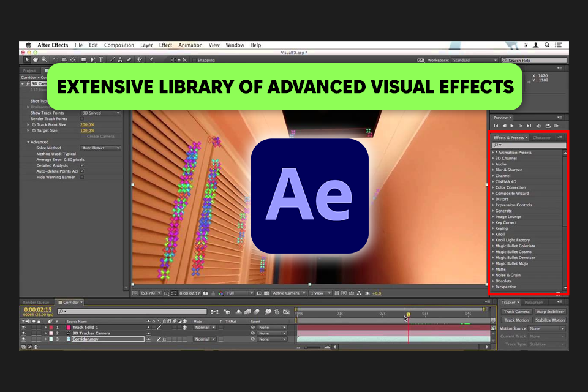588x392 pixels.
Task: Uncheck Detailed Analysis checkbox
Action: (x=82, y=165)
